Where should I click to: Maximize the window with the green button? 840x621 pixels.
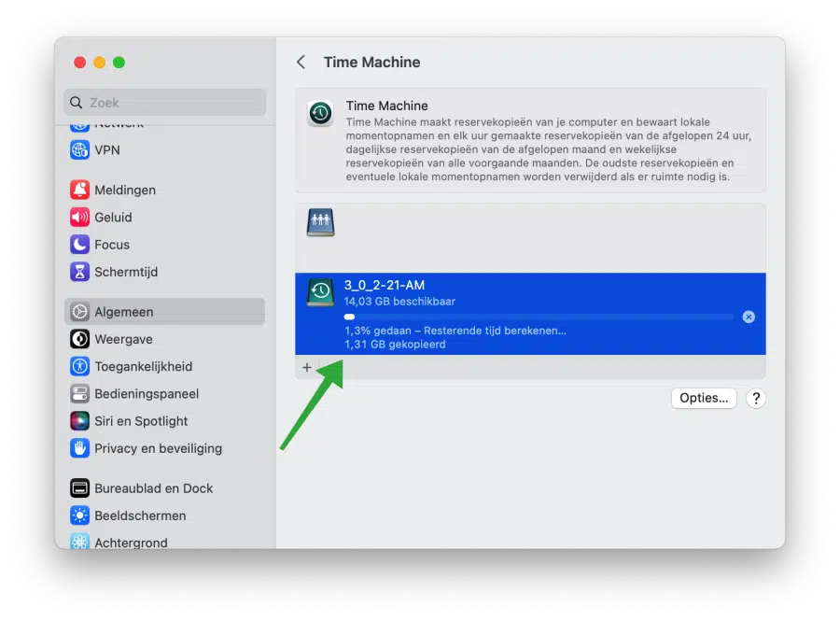click(119, 63)
